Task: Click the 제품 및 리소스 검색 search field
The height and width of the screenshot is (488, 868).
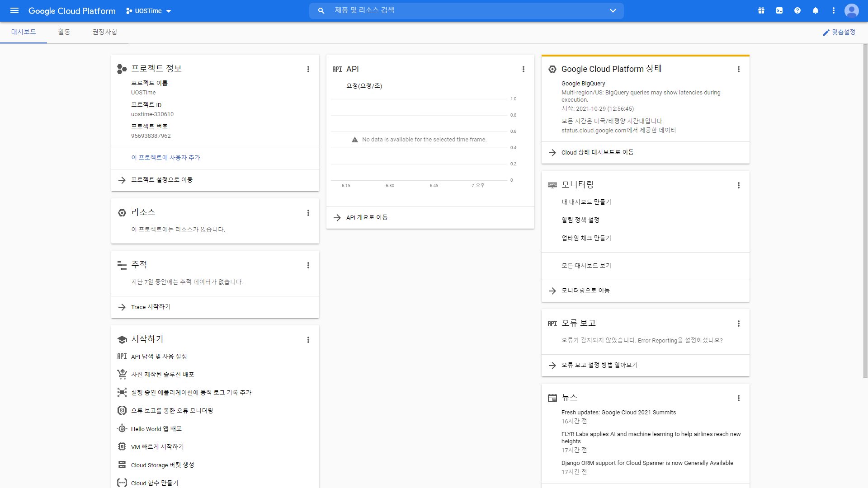Action: click(467, 10)
